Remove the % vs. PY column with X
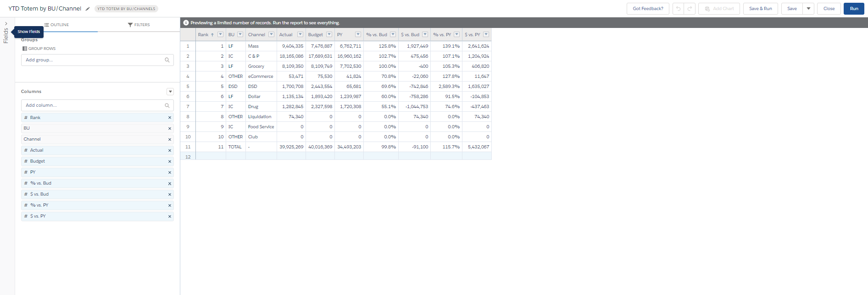The width and height of the screenshot is (868, 295). 170,206
